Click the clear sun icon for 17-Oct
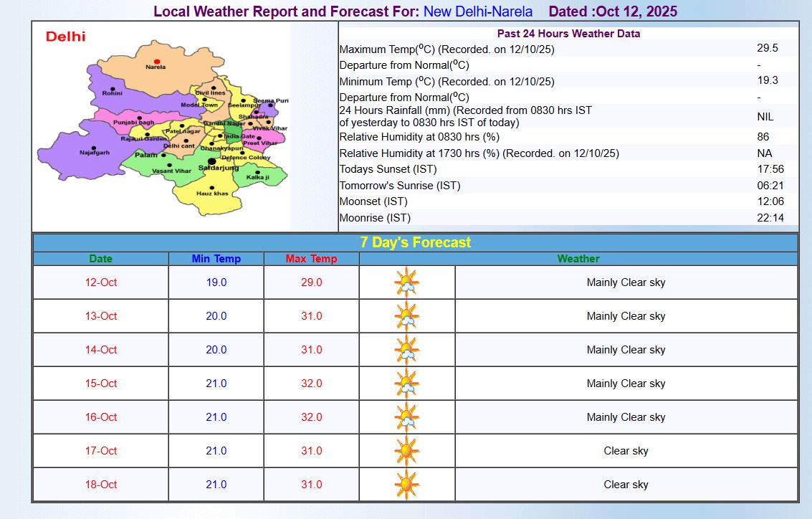 point(406,451)
